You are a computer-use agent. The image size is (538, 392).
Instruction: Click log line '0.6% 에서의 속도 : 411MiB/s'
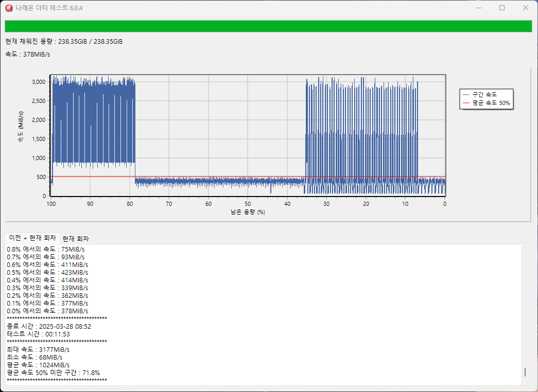click(47, 265)
